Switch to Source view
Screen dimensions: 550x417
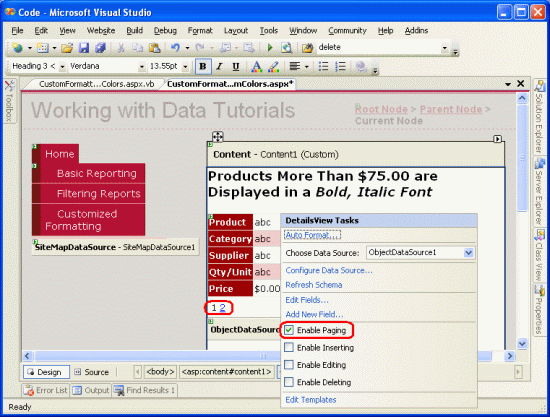(92, 372)
